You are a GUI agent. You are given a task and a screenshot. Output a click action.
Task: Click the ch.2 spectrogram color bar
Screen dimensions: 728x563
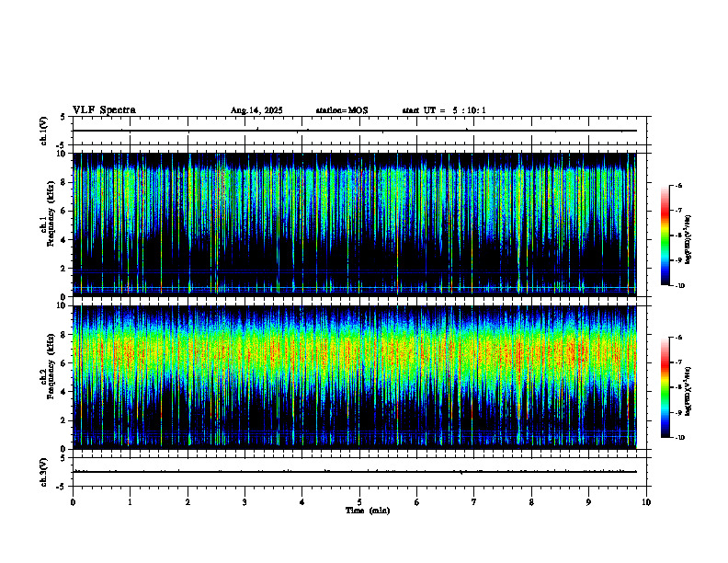pos(665,387)
